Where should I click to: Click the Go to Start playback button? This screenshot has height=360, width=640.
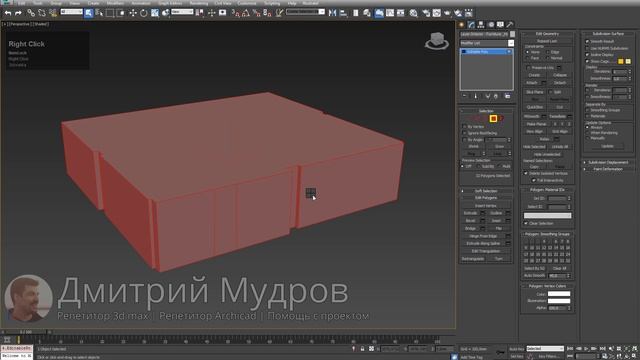pyautogui.click(x=571, y=349)
